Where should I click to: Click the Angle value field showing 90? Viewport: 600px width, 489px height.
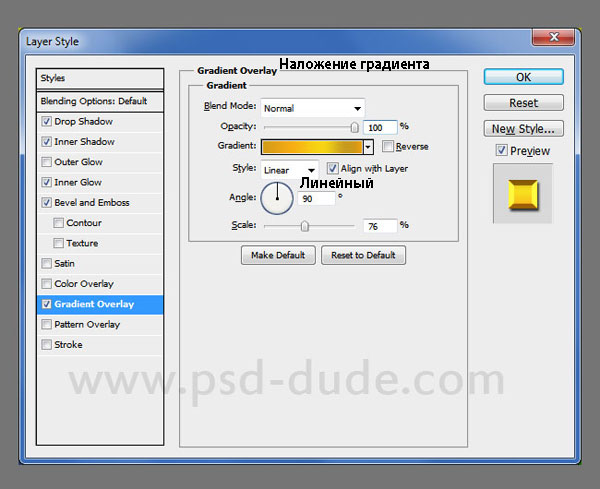point(316,199)
